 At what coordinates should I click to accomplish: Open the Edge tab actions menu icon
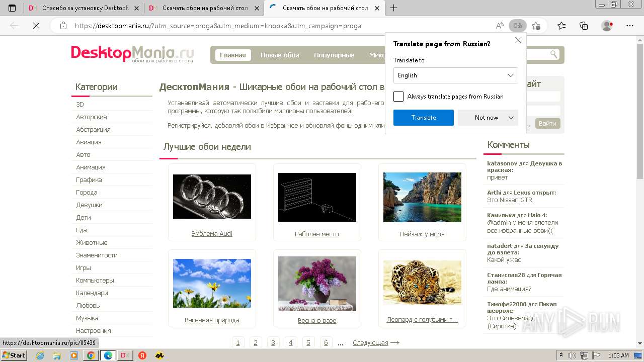(12, 8)
